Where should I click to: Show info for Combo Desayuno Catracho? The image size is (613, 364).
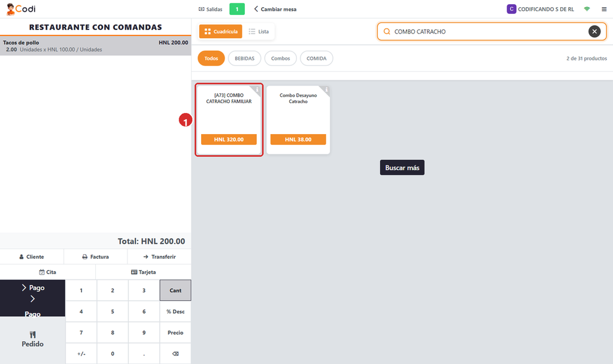coord(326,90)
